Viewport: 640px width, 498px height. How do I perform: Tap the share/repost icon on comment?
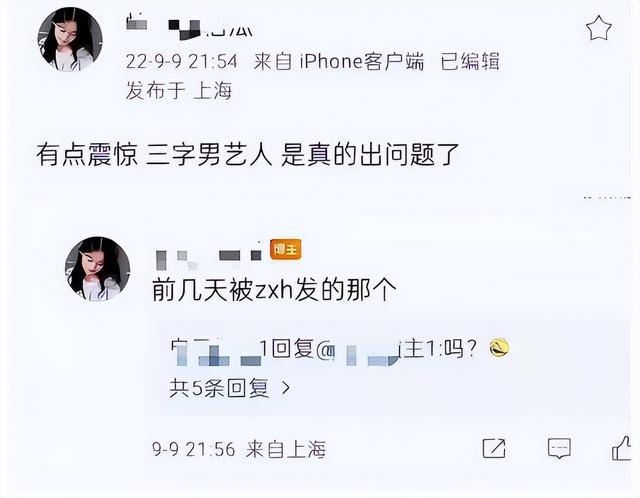point(494,449)
